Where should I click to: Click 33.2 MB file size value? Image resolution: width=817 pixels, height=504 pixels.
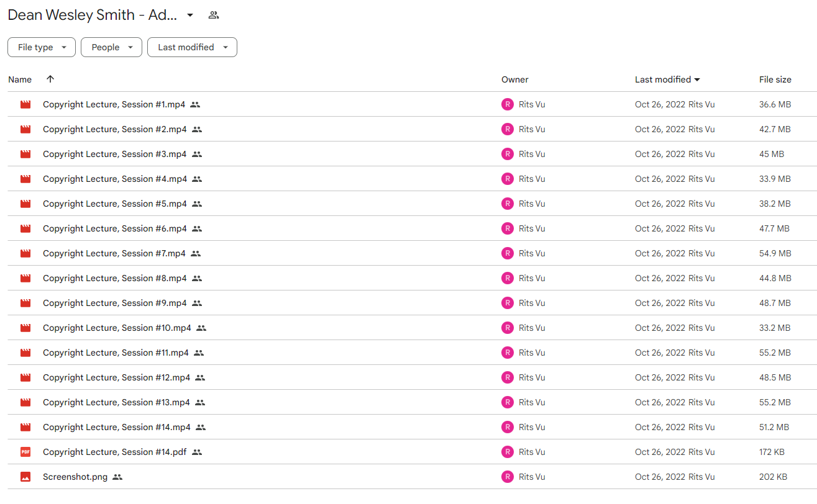[x=775, y=328]
